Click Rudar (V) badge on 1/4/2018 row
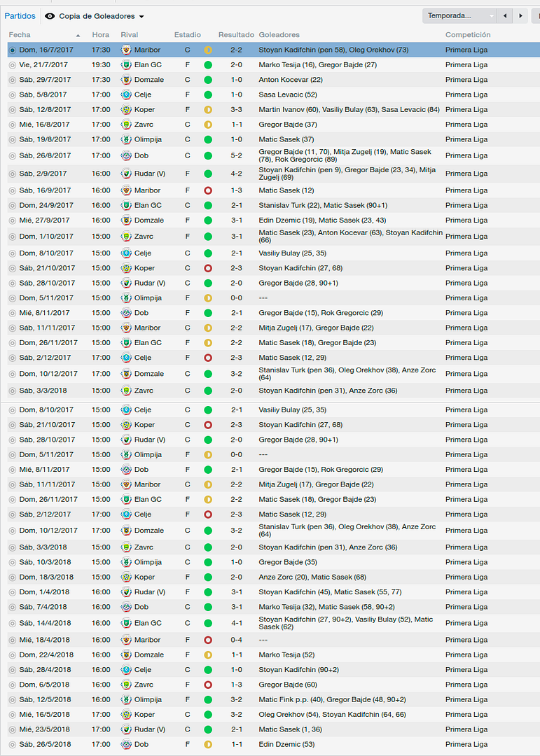The height and width of the screenshot is (756, 540). click(x=126, y=592)
